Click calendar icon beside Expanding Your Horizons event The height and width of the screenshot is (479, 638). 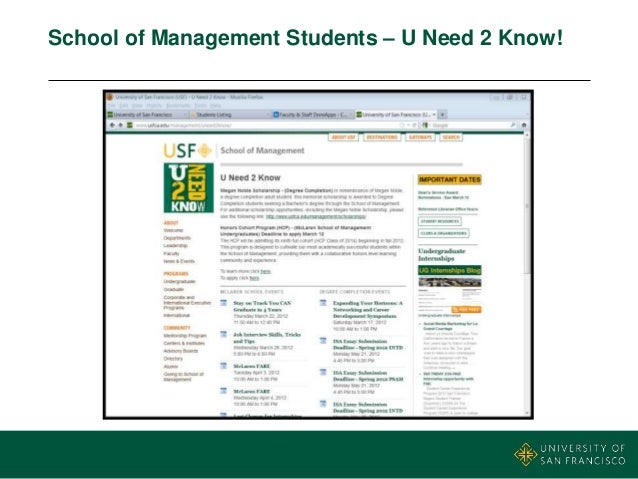pyautogui.click(x=323, y=303)
